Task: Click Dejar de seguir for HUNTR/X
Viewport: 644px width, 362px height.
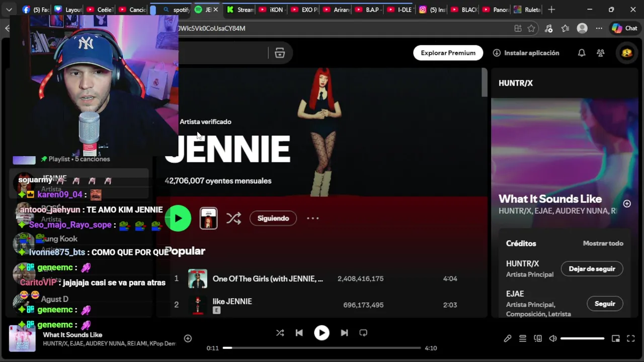Action: coord(592,269)
